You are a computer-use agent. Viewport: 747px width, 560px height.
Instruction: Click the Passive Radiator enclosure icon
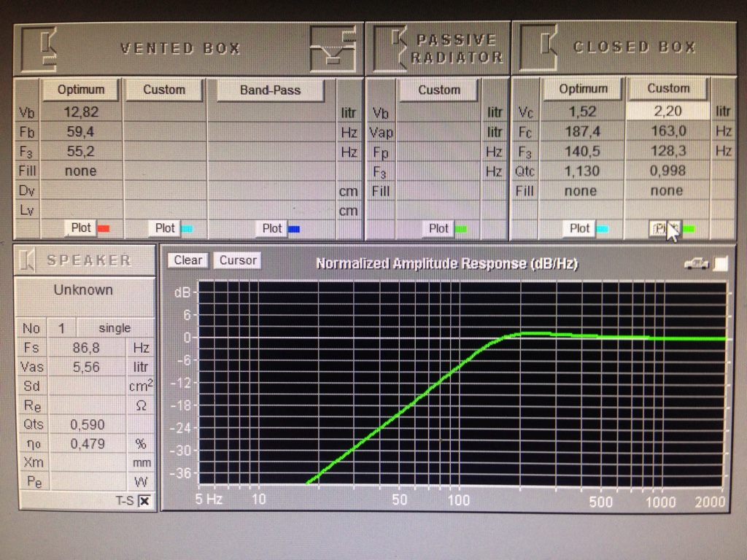[x=390, y=49]
